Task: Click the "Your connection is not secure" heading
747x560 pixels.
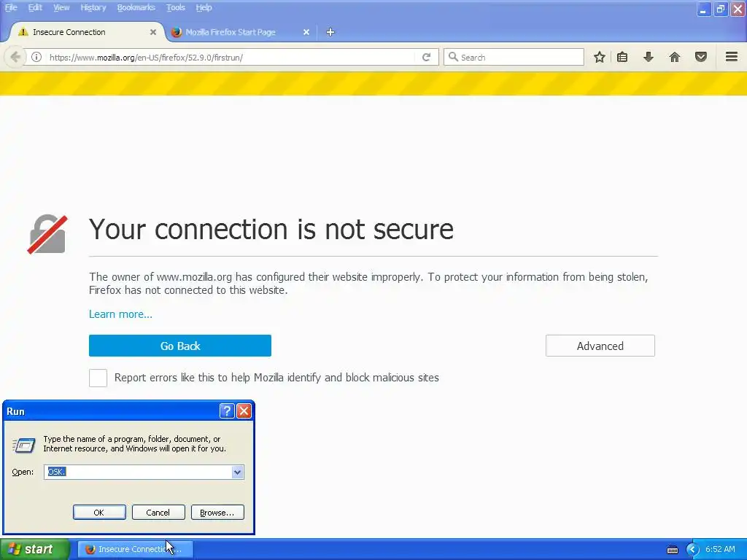Action: point(271,230)
